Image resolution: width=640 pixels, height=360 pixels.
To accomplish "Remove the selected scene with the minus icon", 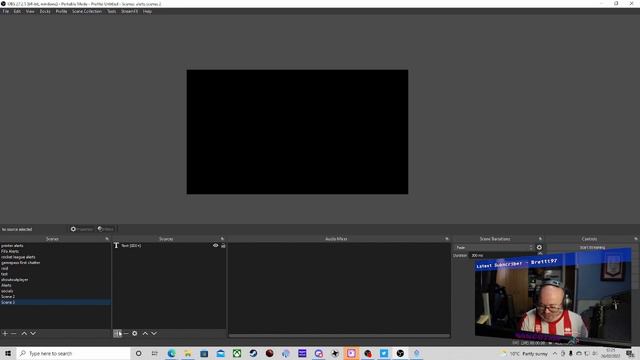I will coord(13,333).
